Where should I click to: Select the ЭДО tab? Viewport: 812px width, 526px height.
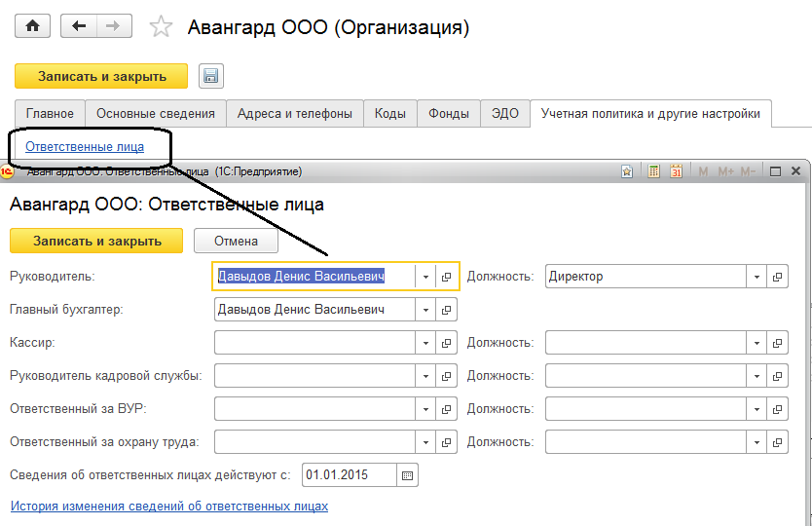point(504,113)
